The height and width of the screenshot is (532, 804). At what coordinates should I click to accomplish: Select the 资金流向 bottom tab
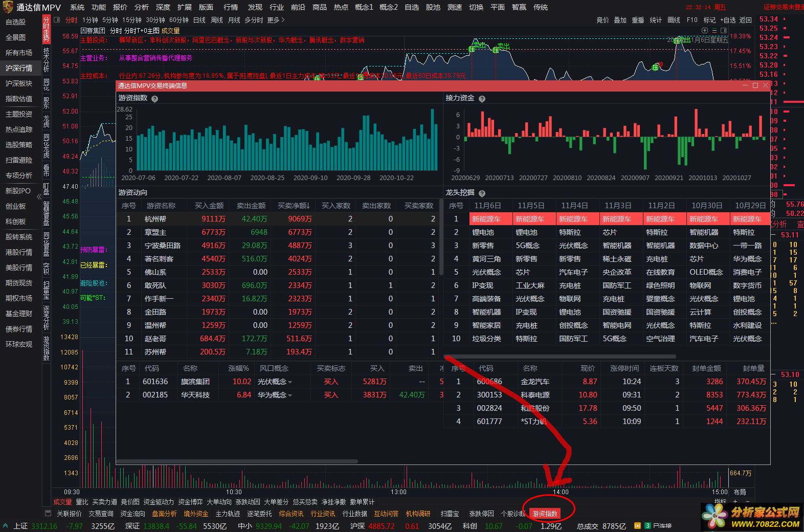coord(132,514)
